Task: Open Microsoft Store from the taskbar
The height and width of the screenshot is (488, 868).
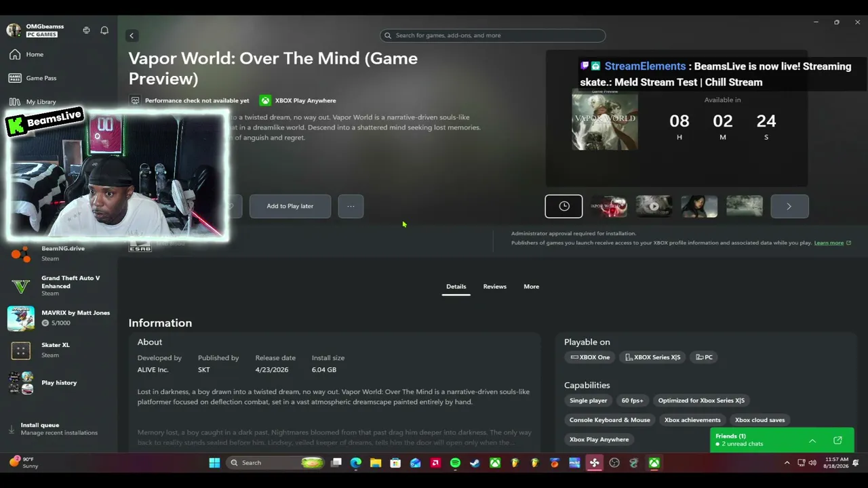Action: pos(395,463)
